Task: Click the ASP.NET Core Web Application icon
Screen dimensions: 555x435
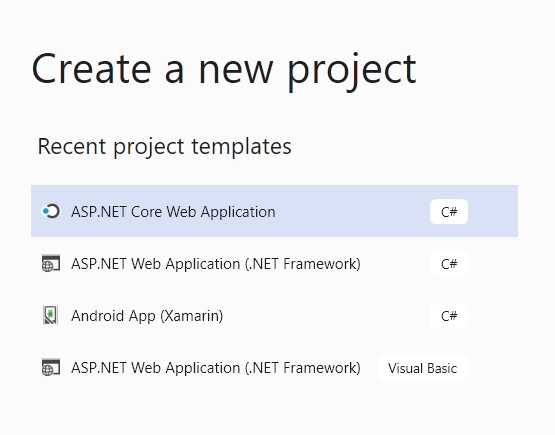Action: (x=51, y=211)
